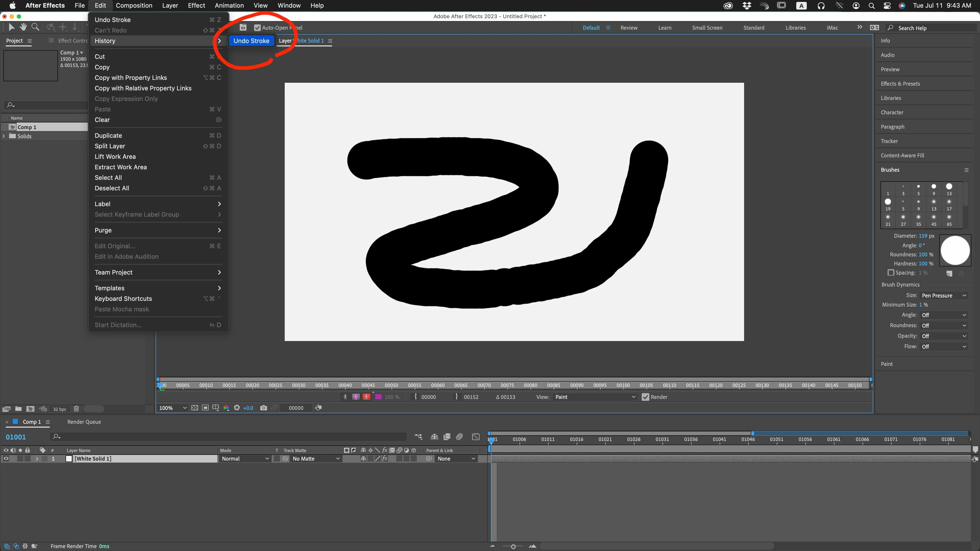Image resolution: width=980 pixels, height=551 pixels.
Task: Hide White Solid 1 layer eye
Action: (x=6, y=459)
